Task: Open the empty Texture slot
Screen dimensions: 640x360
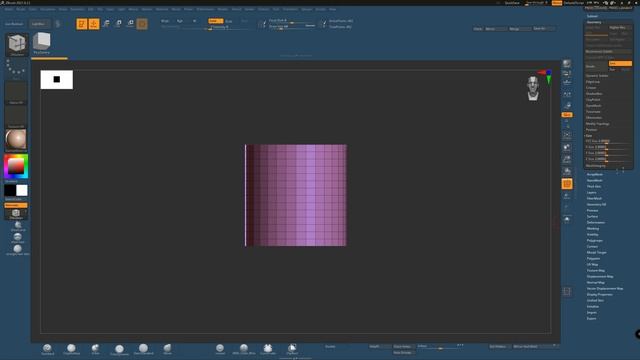Action: click(16, 117)
